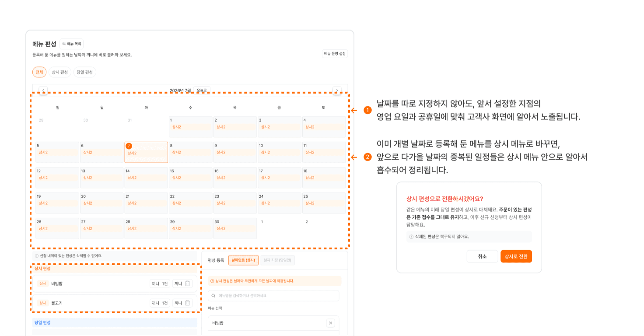Select the 전체 filter tab
The height and width of the screenshot is (336, 644).
[39, 72]
